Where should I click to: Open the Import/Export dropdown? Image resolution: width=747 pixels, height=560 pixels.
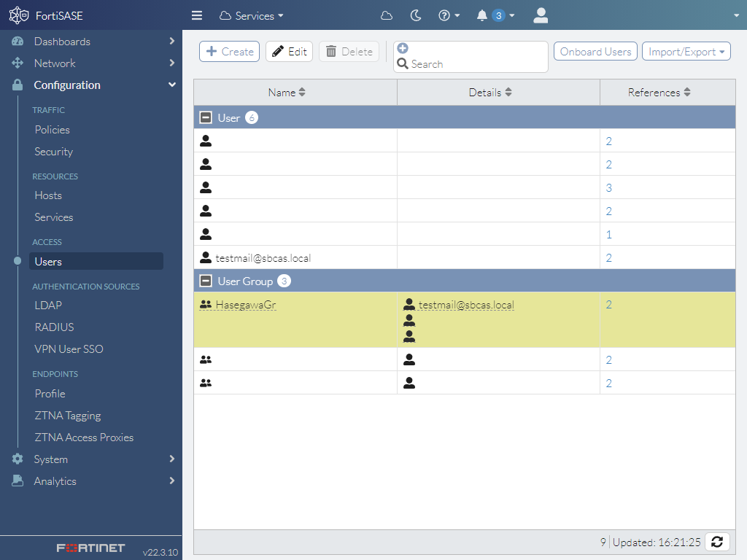(x=686, y=52)
